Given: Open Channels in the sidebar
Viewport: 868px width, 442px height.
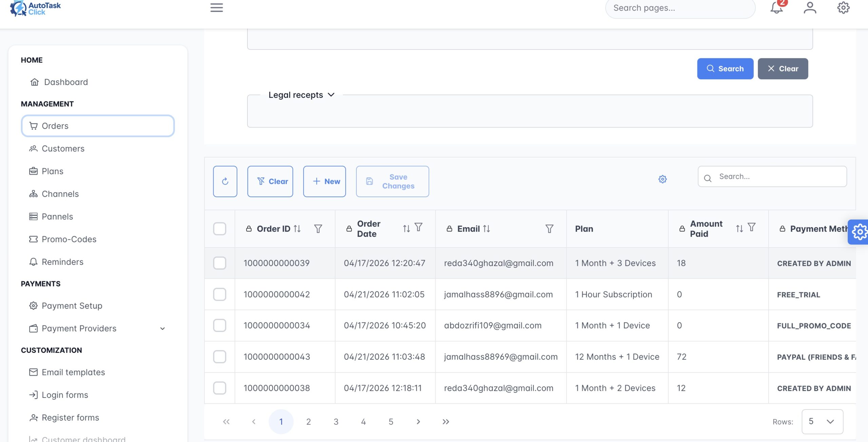Looking at the screenshot, I should pyautogui.click(x=98, y=194).
